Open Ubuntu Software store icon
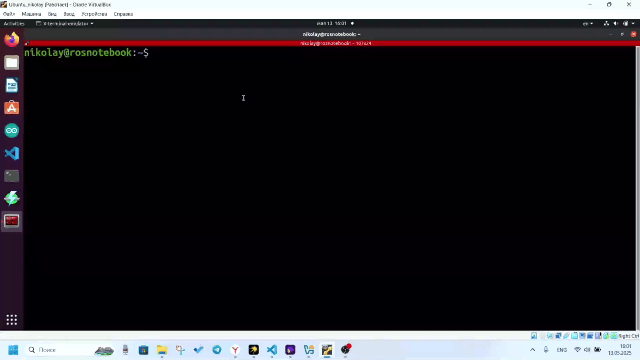 click(x=11, y=108)
